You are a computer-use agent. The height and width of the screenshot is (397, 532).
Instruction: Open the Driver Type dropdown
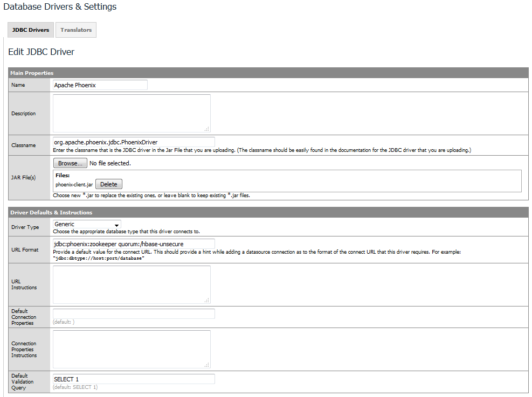(x=116, y=224)
